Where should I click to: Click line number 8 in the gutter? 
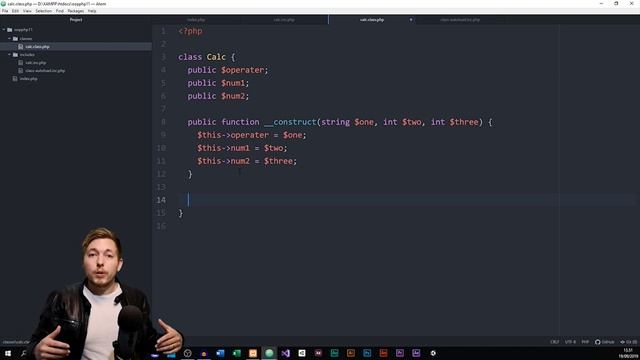pos(163,122)
